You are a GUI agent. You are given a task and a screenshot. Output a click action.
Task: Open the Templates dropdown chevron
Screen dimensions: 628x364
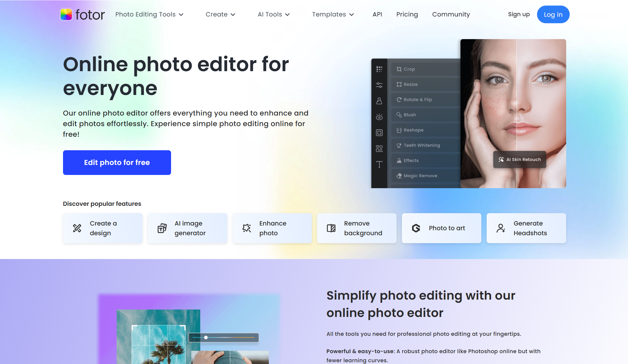[x=352, y=15]
